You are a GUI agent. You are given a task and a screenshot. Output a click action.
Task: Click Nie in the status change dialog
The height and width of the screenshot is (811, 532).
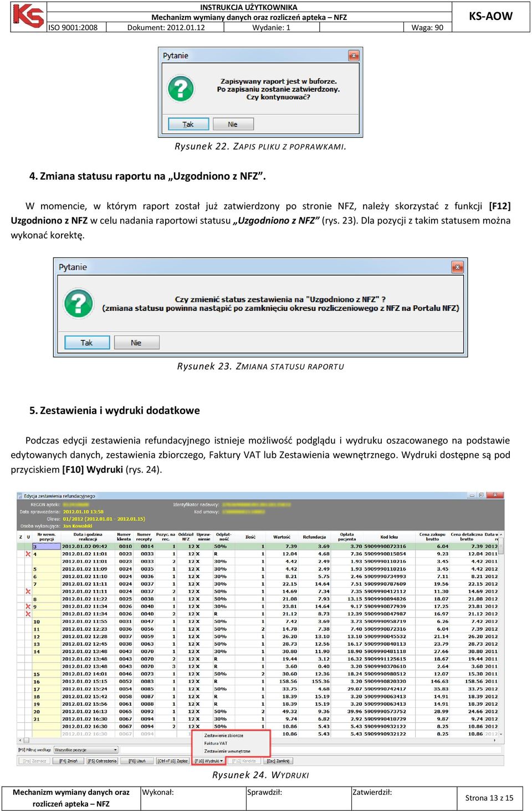(136, 343)
